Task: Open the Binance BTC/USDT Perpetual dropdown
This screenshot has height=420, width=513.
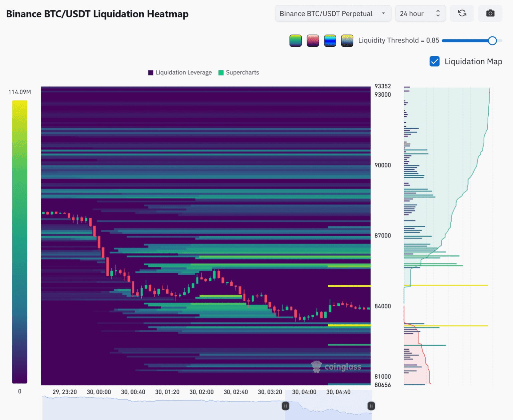Action: pyautogui.click(x=333, y=14)
